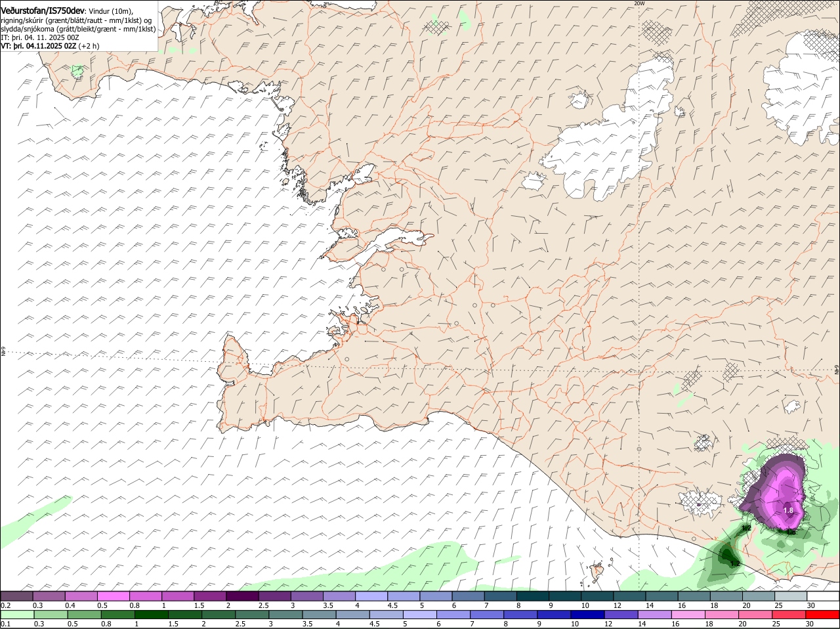Click the Veðurstofan/IS750dev title text
Viewport: 840px width, 629px height.
(x=43, y=11)
